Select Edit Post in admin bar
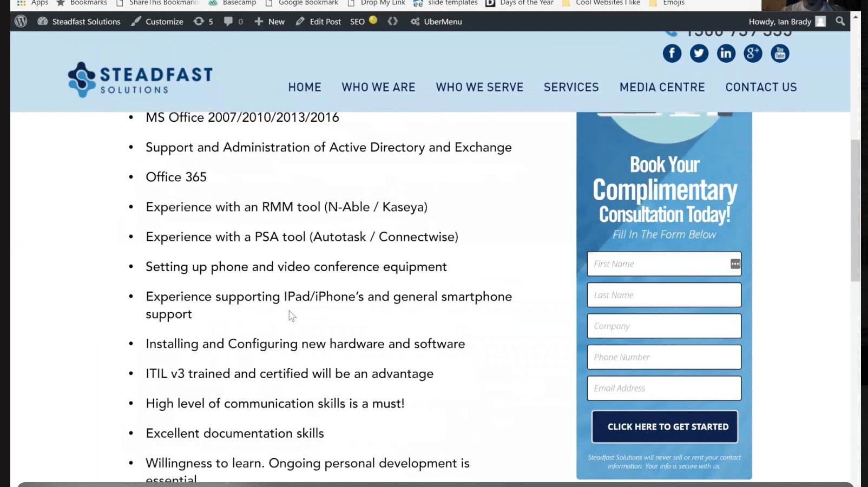Image resolution: width=868 pixels, height=487 pixels. pos(318,22)
